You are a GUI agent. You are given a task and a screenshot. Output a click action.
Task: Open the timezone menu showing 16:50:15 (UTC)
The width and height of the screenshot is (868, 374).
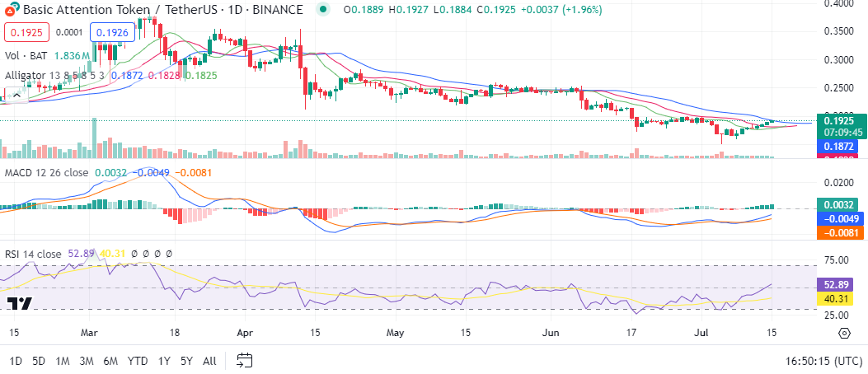coord(824,362)
